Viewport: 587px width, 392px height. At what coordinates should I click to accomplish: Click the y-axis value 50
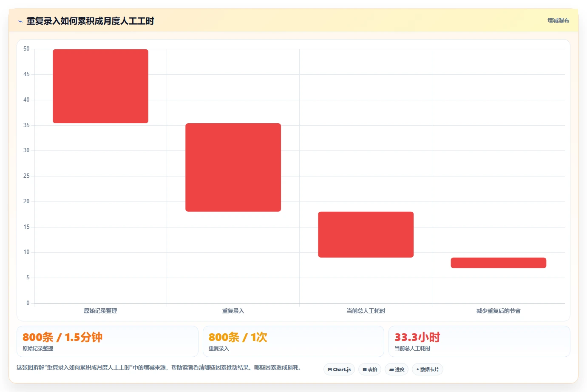(x=26, y=49)
